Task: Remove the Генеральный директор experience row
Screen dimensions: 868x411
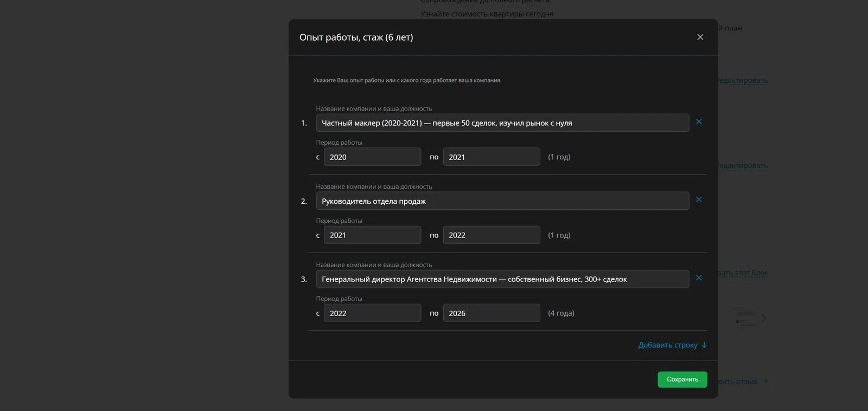Action: pos(699,278)
